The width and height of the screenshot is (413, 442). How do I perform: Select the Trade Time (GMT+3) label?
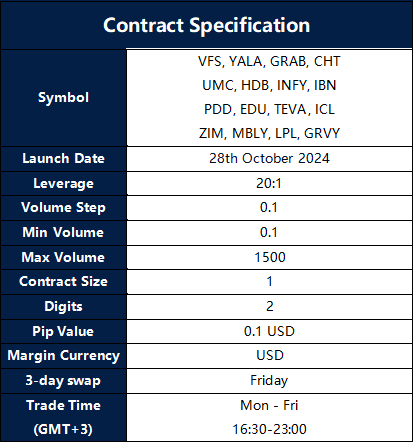pyautogui.click(x=63, y=417)
